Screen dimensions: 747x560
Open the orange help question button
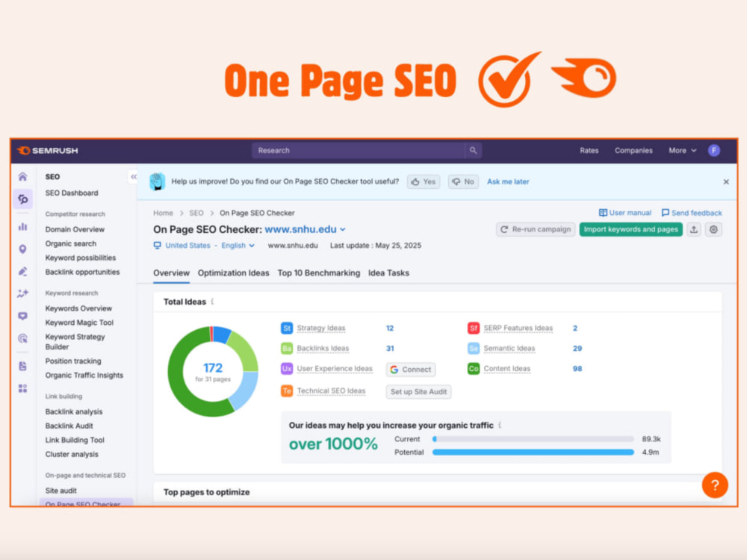tap(715, 485)
